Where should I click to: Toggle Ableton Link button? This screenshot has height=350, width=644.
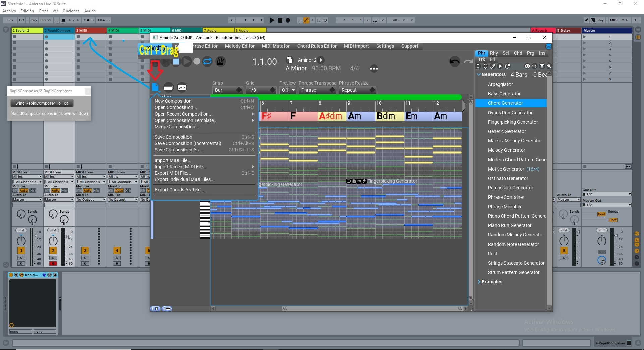point(10,20)
